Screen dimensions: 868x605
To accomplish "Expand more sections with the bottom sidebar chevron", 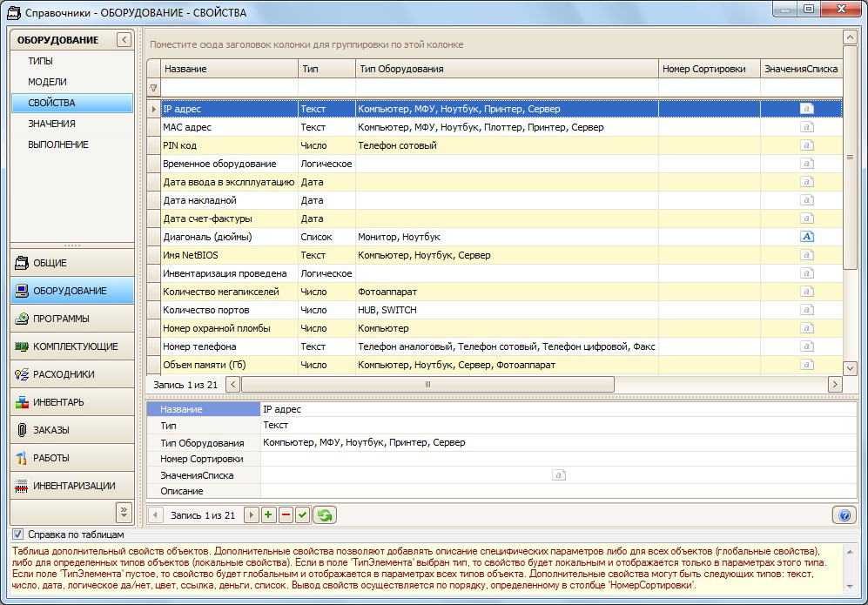I will coord(124,511).
